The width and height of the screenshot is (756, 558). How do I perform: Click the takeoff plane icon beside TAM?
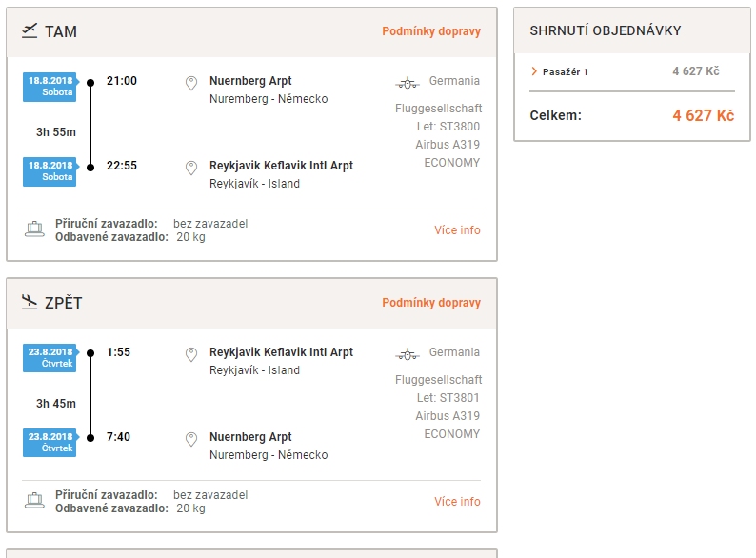[x=30, y=30]
